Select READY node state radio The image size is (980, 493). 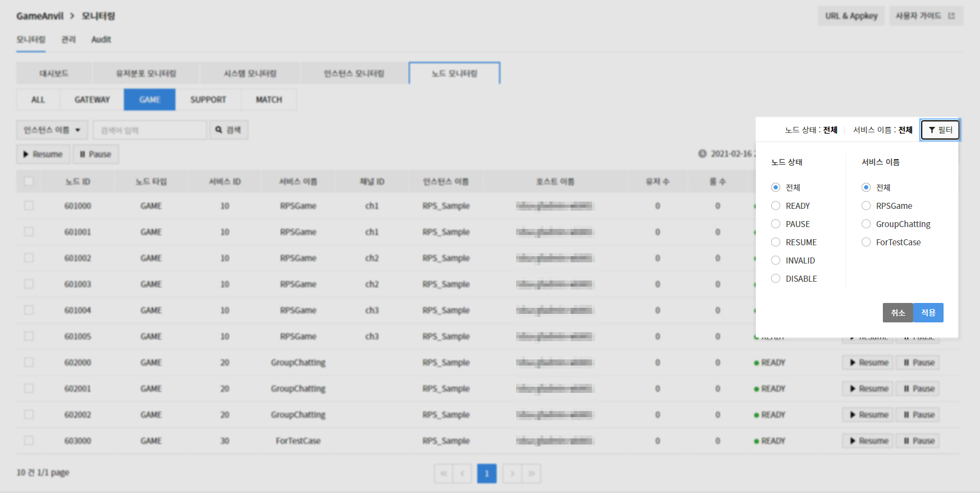tap(775, 206)
